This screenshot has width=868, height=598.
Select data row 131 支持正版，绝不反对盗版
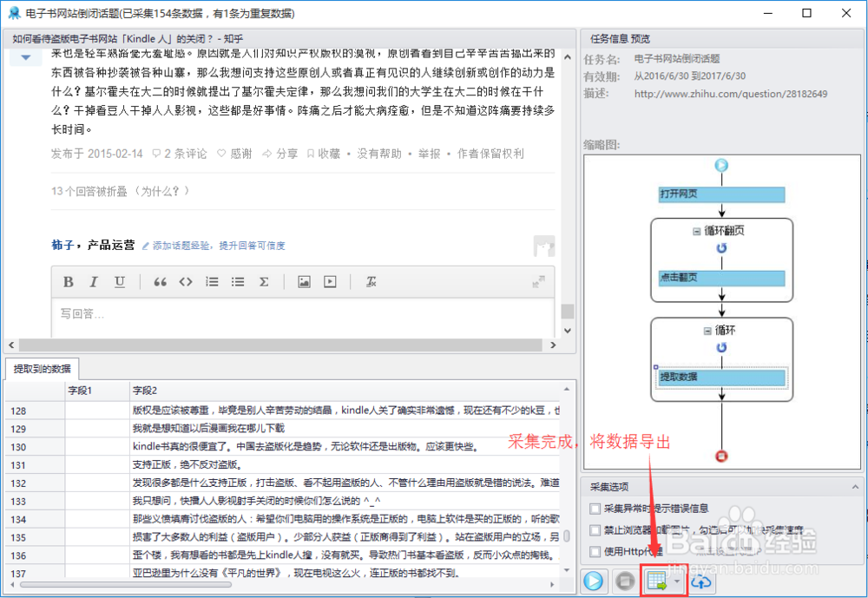282,465
